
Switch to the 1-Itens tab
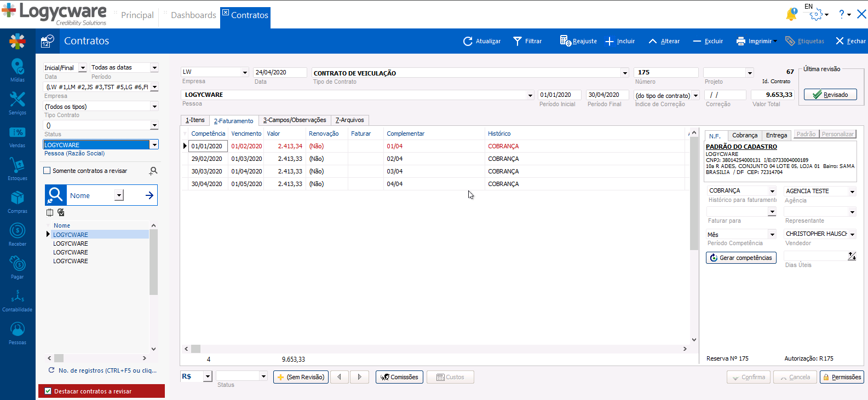click(194, 120)
